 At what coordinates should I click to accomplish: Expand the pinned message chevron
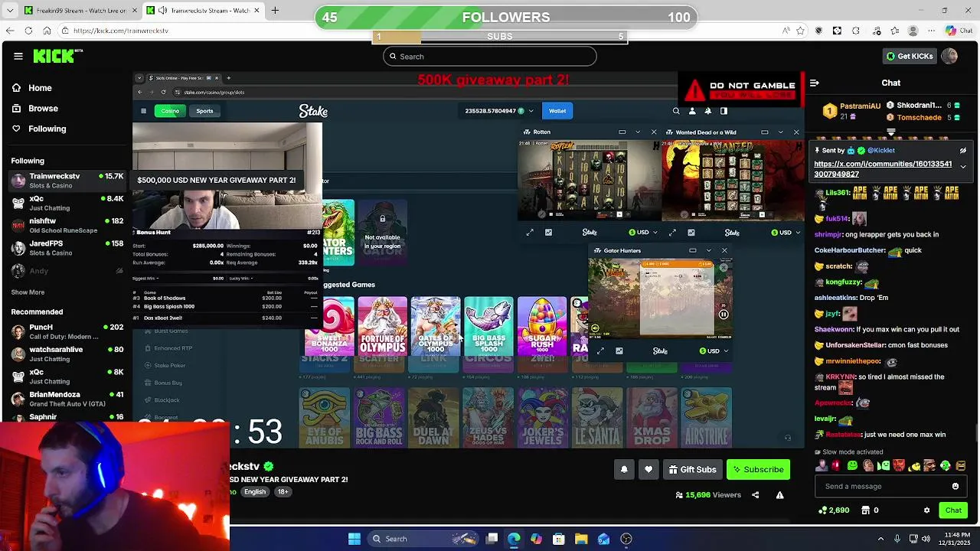click(963, 166)
